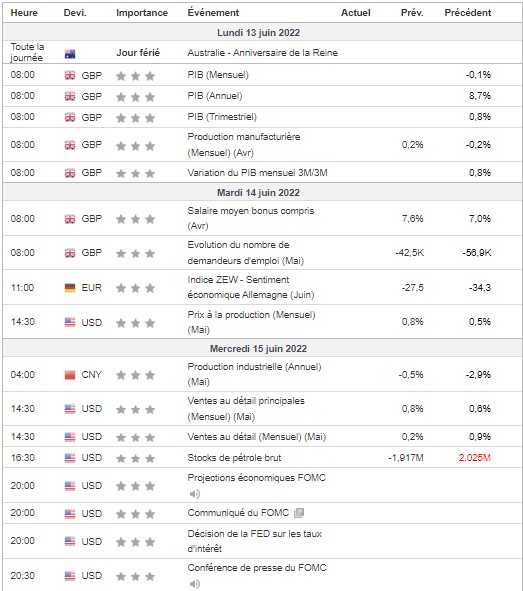Click the speaker icon under Conférence de presse FOMC
This screenshot has height=591, width=523.
pyautogui.click(x=194, y=584)
